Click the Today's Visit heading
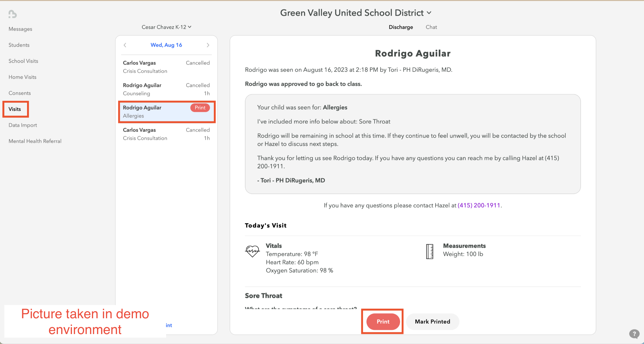Screen dimensions: 644x344 266,226
